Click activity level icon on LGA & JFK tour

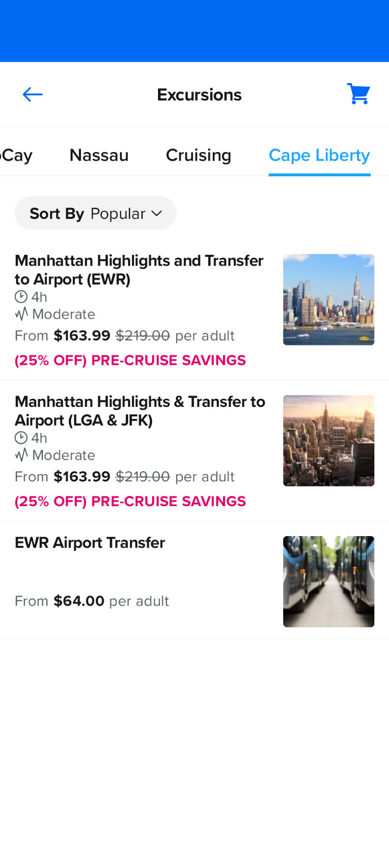tap(21, 455)
